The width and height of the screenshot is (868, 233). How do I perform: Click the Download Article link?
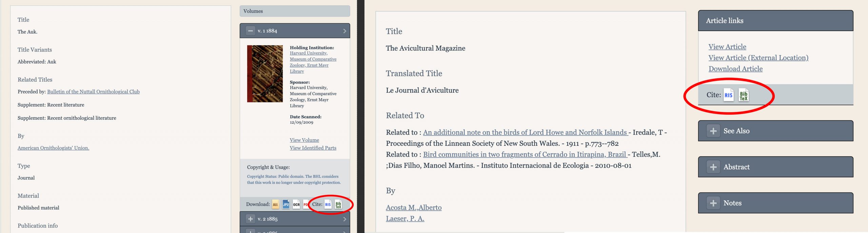[735, 69]
